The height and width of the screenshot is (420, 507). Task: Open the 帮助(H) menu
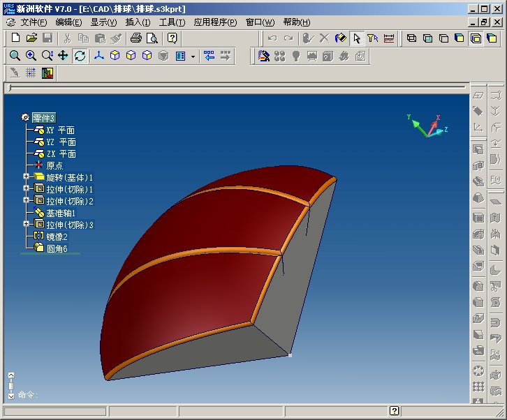tap(297, 22)
